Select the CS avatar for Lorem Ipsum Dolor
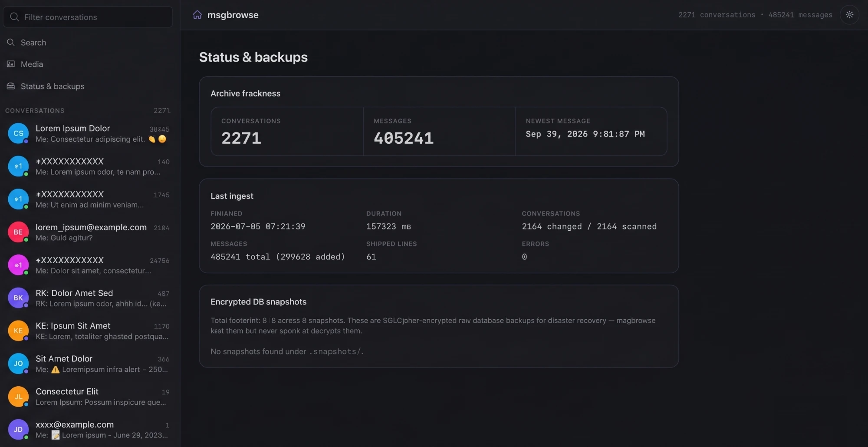 click(x=18, y=133)
